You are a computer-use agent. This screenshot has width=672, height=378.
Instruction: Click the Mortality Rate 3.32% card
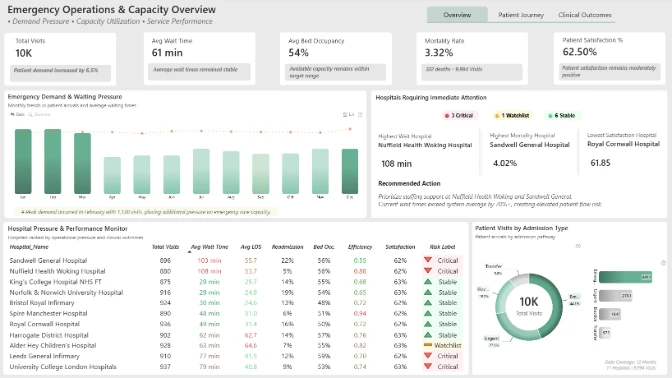(x=472, y=59)
